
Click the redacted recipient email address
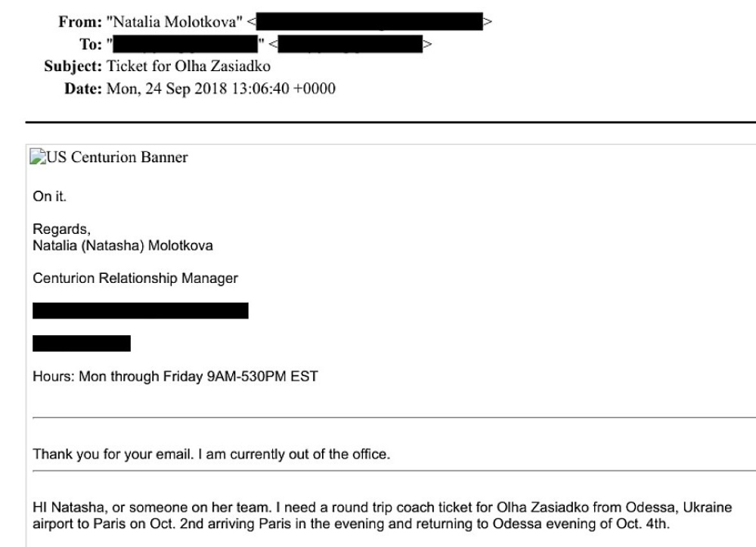[x=352, y=45]
